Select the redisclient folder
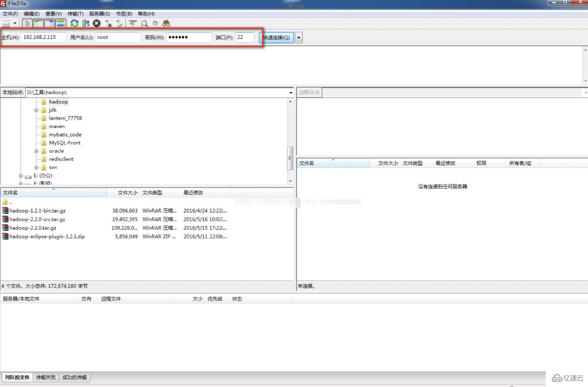588x387 pixels. (61, 159)
